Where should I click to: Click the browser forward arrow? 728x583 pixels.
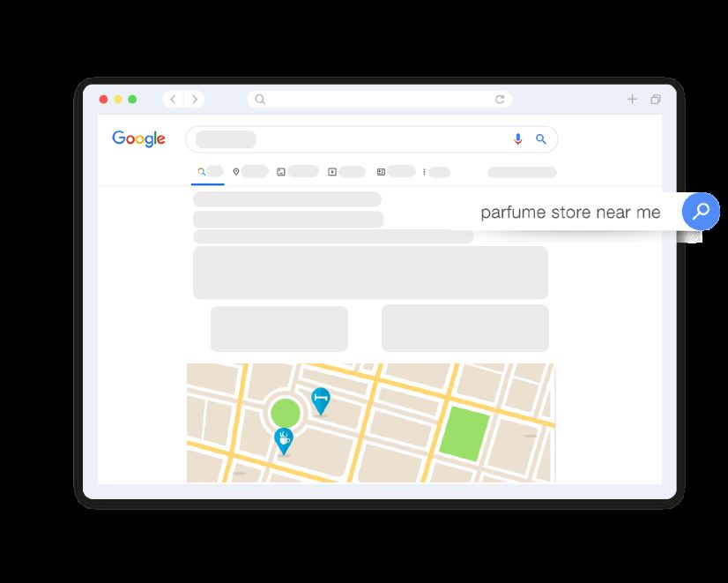tap(195, 99)
